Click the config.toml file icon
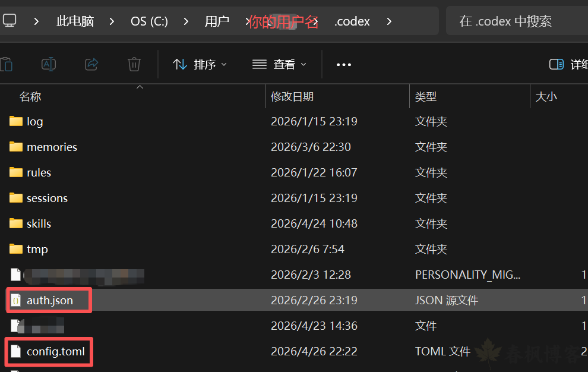 pyautogui.click(x=16, y=351)
